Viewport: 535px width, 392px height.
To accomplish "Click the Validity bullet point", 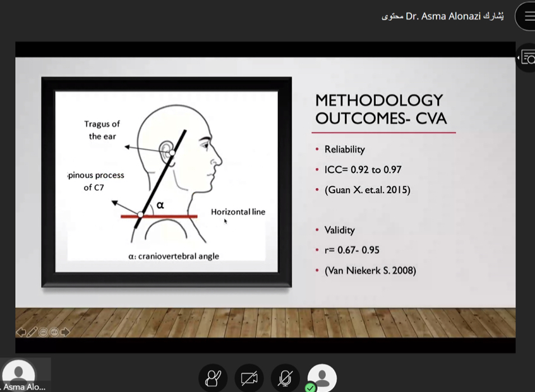I will (339, 230).
